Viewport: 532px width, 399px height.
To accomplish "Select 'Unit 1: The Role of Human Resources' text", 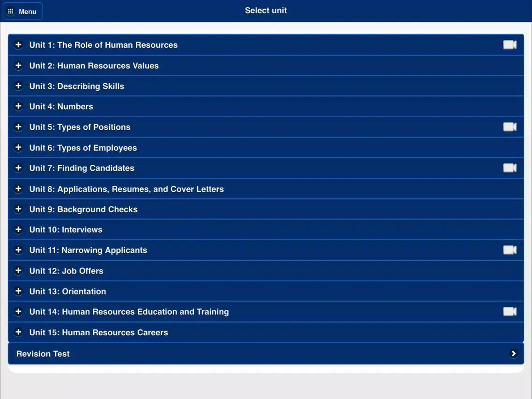I will [x=103, y=45].
